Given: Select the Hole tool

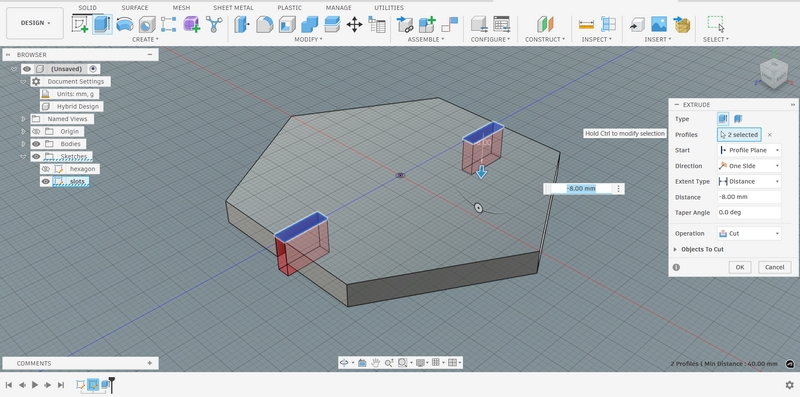Looking at the screenshot, I should [x=146, y=24].
